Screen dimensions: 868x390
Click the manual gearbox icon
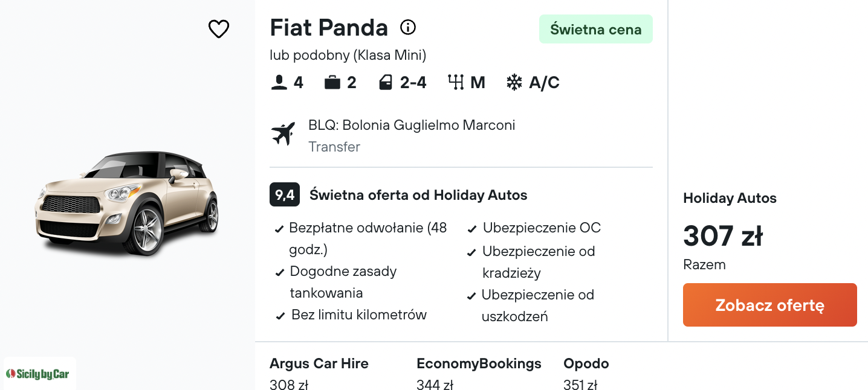455,82
